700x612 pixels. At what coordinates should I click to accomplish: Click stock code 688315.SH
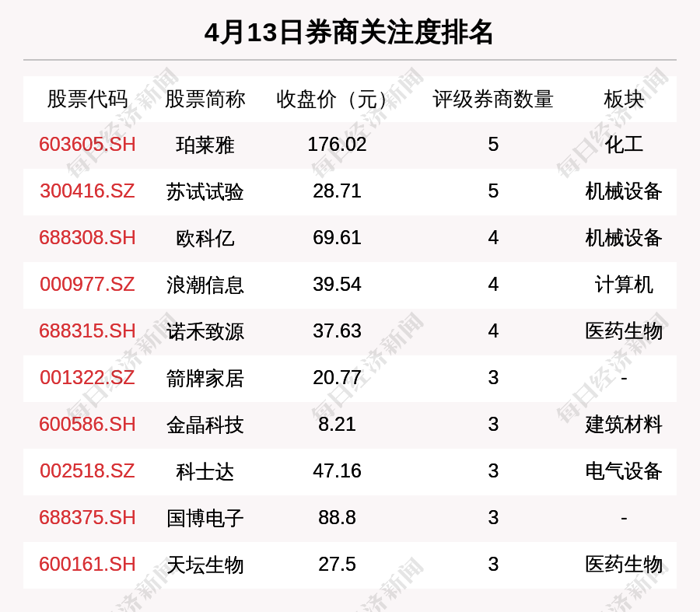(x=87, y=331)
